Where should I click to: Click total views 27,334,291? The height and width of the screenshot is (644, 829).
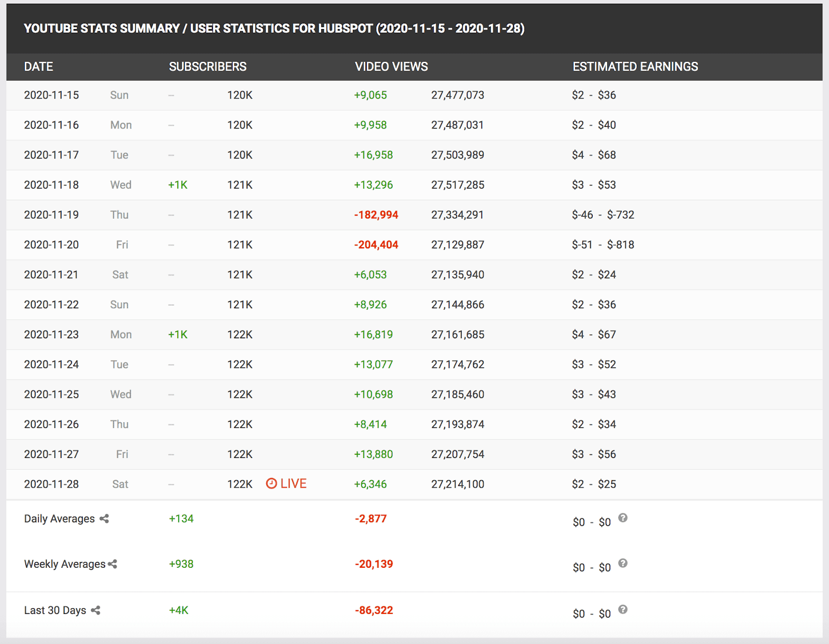tap(458, 215)
